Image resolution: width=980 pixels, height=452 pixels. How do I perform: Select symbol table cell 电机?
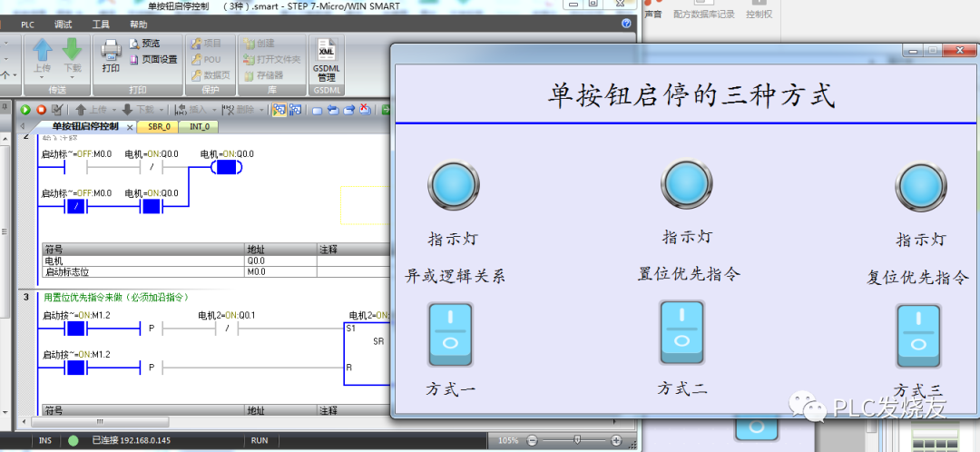pos(143,260)
